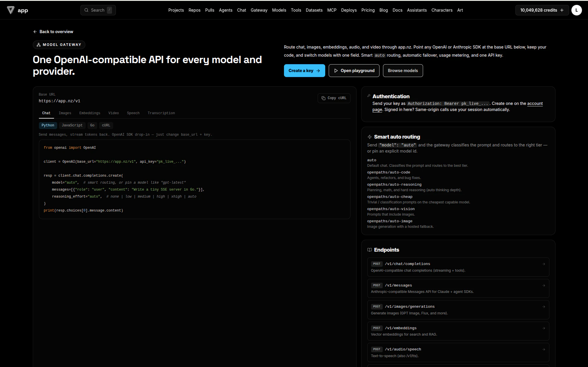The width and height of the screenshot is (588, 367).
Task: Click the slash shortcut key badge
Action: point(109,10)
